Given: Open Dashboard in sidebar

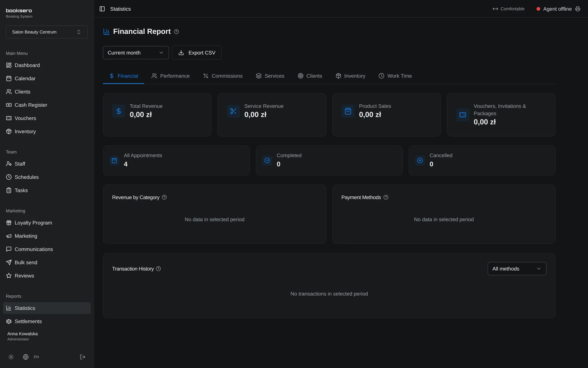Looking at the screenshot, I should [47, 65].
